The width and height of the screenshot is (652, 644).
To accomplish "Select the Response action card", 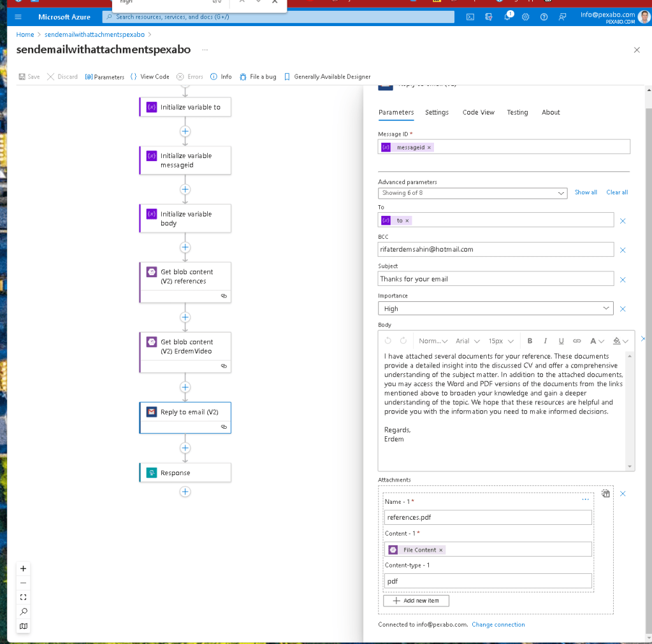I will click(185, 473).
